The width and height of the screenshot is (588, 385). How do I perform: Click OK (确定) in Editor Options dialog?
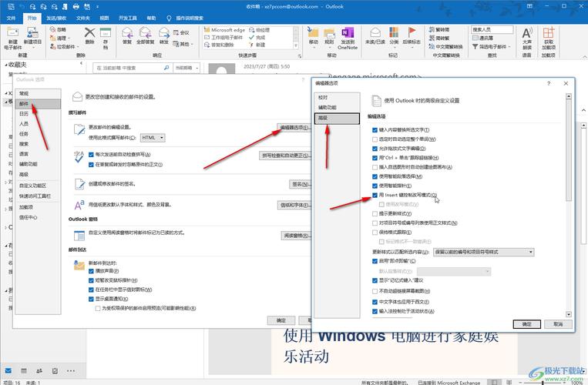click(x=527, y=324)
